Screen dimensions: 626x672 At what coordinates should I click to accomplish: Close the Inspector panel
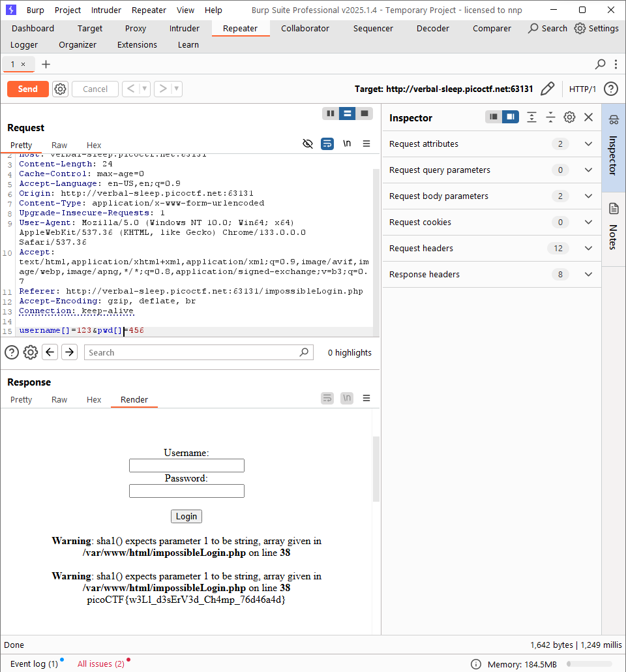[x=589, y=117]
